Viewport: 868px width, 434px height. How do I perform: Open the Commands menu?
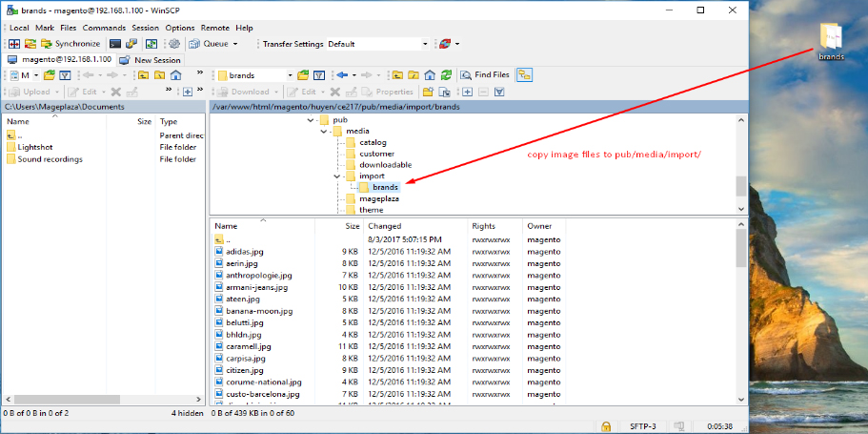coord(104,28)
